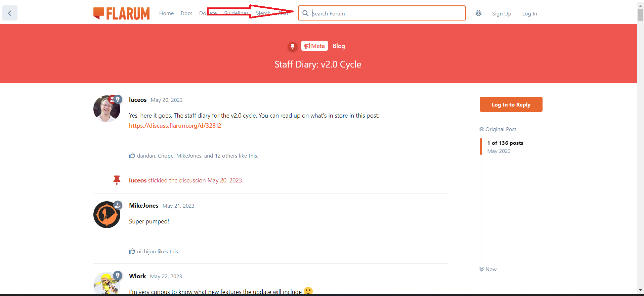Select the Blog tag label
Image resolution: width=644 pixels, height=296 pixels.
(339, 46)
